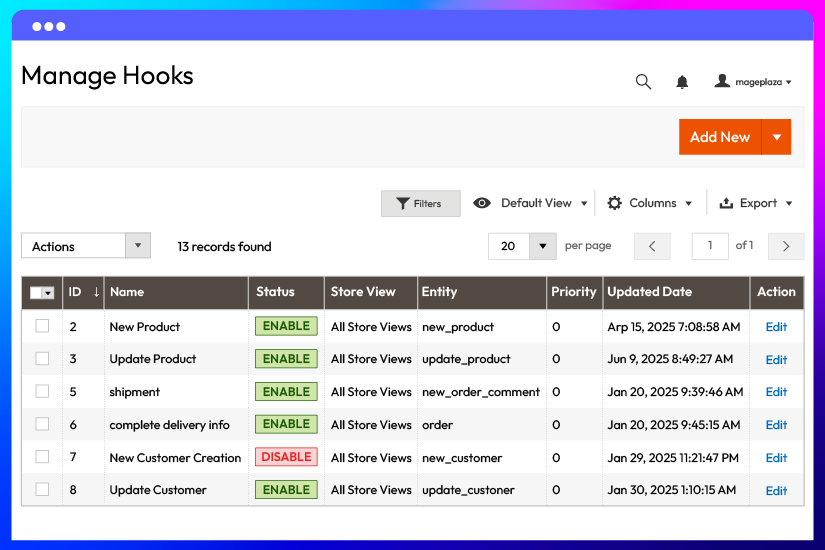Open the notifications bell
This screenshot has height=550, width=825.
click(x=682, y=82)
